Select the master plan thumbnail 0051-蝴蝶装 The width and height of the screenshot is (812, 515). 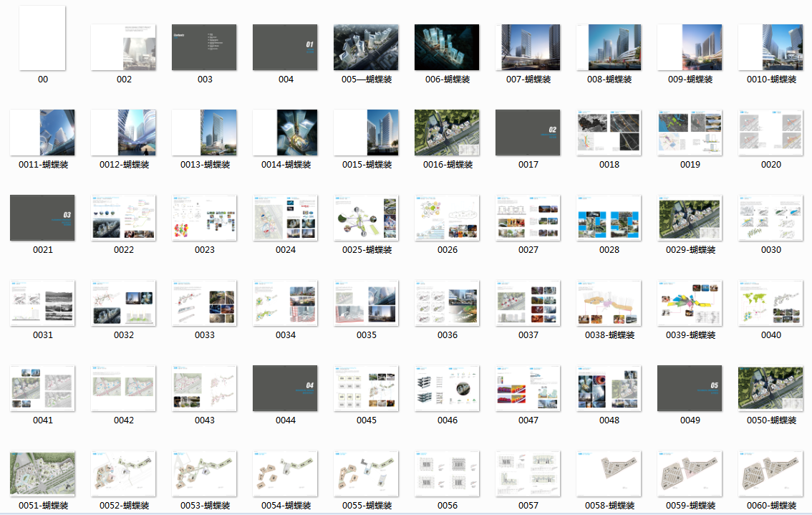pyautogui.click(x=42, y=473)
